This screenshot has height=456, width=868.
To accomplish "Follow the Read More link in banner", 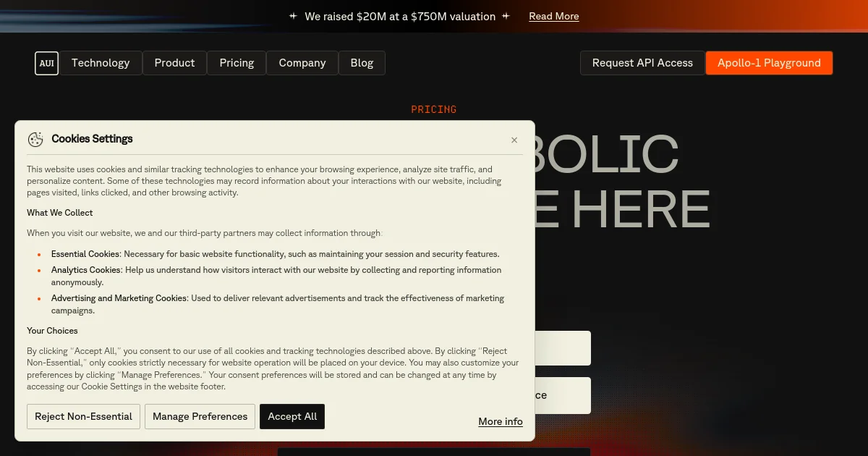I will pos(554,16).
